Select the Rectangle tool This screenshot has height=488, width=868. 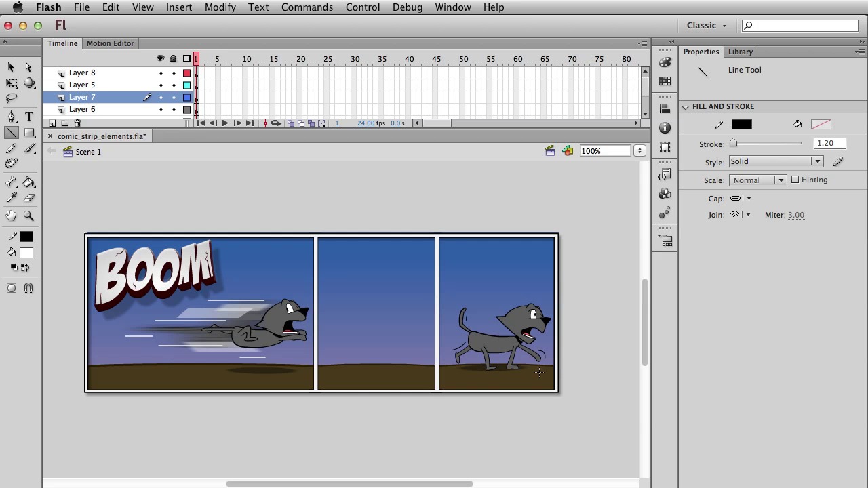click(x=29, y=133)
